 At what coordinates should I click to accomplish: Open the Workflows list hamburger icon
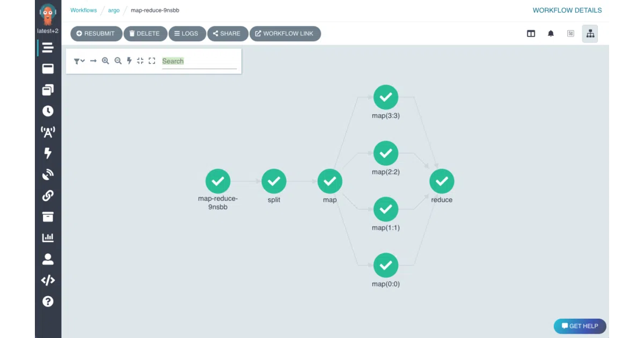(x=48, y=48)
